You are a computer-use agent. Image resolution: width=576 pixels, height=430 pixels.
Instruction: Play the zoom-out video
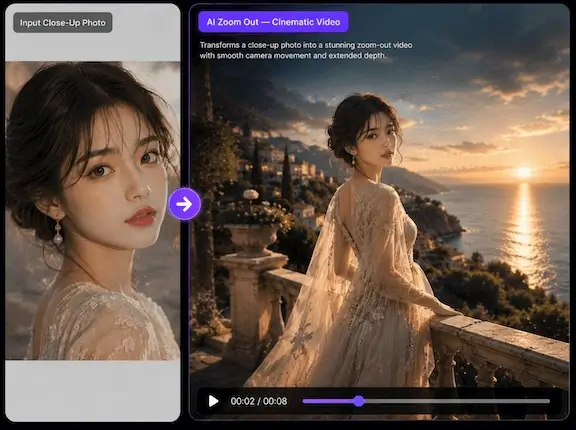click(x=213, y=401)
